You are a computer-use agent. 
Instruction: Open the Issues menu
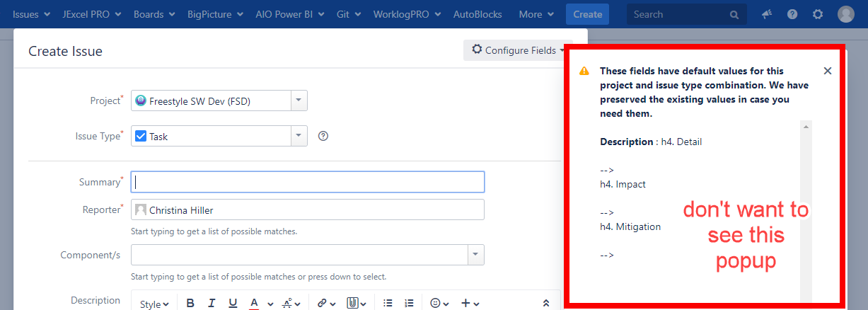pos(31,14)
